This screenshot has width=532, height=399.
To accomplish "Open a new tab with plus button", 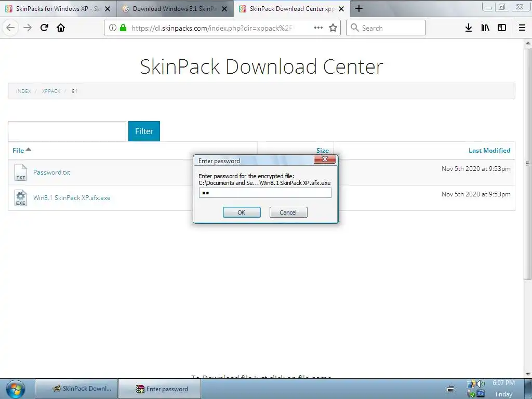I will click(x=359, y=8).
